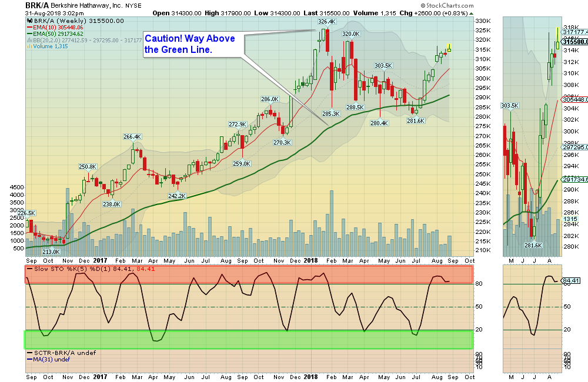This screenshot has height=382, width=588.
Task: Click the Slow STO line marker in the indicator panel
Action: click(x=29, y=269)
